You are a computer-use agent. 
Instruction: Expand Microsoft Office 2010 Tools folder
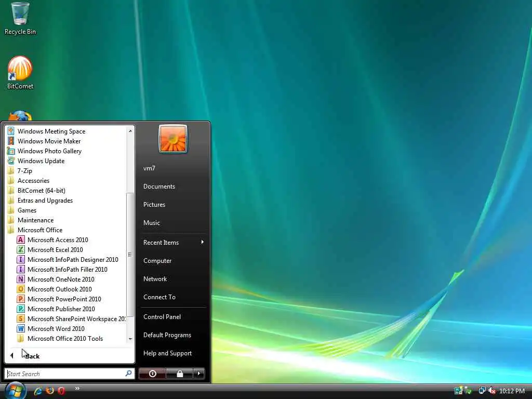[66, 339]
